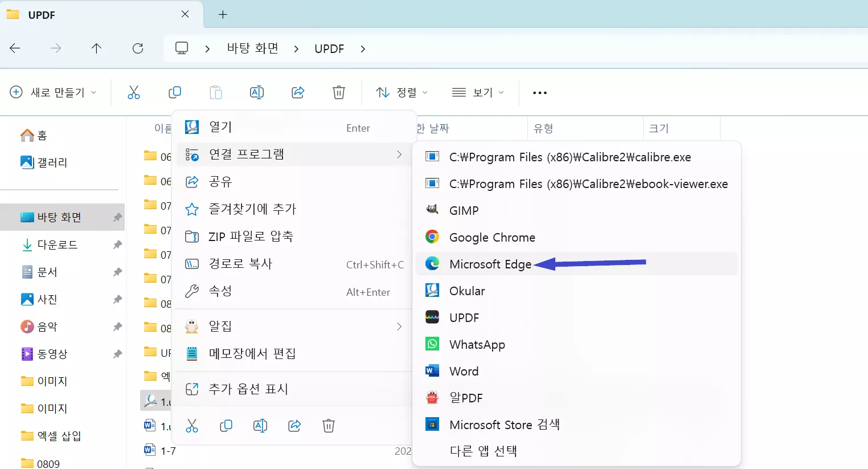
Task: Click the Rename icon in the top toolbar
Action: (x=257, y=92)
